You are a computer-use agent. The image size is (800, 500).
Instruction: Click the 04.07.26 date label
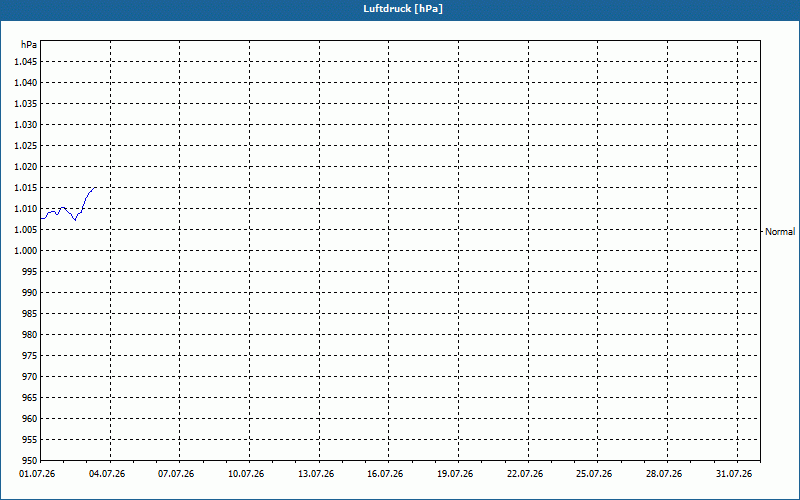[x=107, y=474]
